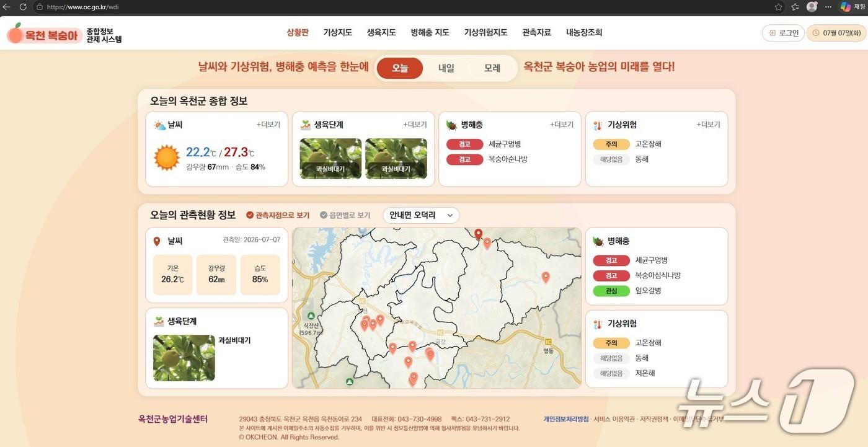Click the clock icon beside 07월 07일(화)
This screenshot has height=447, width=868.
(816, 33)
